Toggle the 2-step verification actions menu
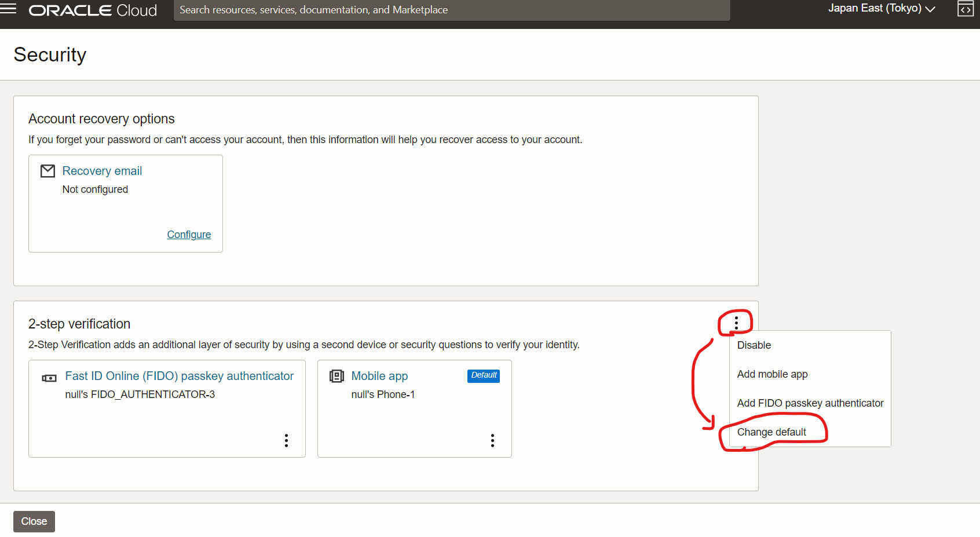The width and height of the screenshot is (980, 537). click(x=736, y=323)
